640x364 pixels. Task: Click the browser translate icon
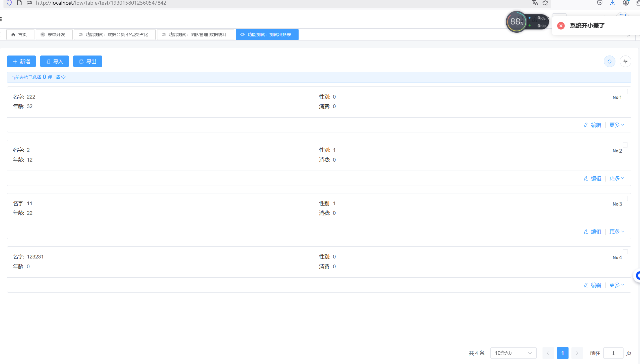tap(535, 3)
